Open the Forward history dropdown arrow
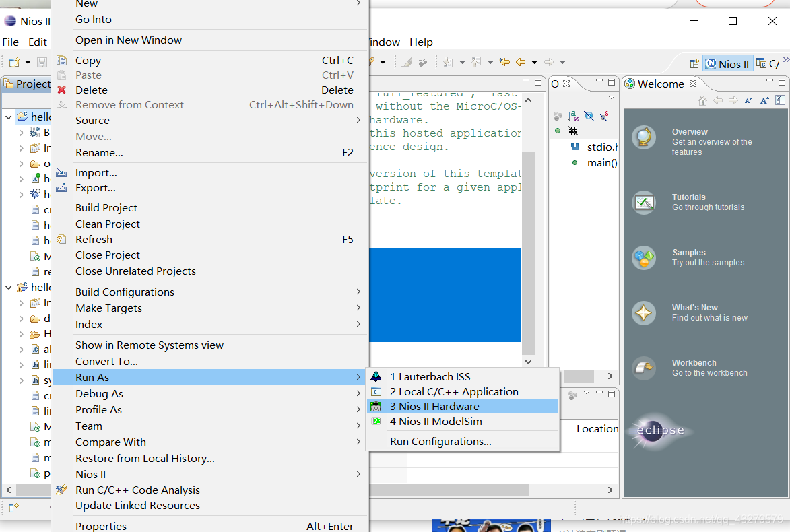Screen dimensions: 790x532 pyautogui.click(x=563, y=62)
